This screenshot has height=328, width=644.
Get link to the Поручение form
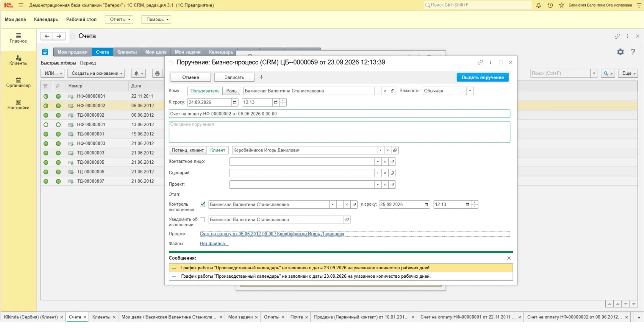tap(480, 63)
